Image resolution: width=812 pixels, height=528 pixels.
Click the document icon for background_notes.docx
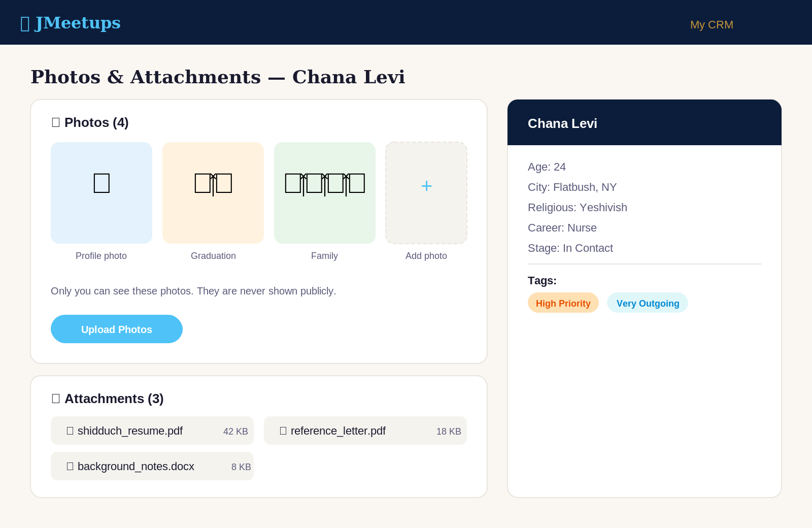point(70,466)
